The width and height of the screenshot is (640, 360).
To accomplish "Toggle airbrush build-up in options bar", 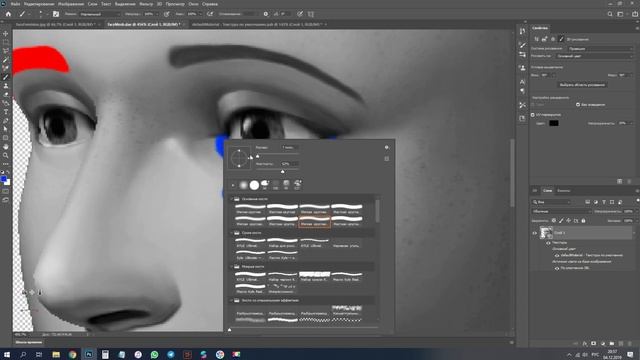I will [x=210, y=14].
